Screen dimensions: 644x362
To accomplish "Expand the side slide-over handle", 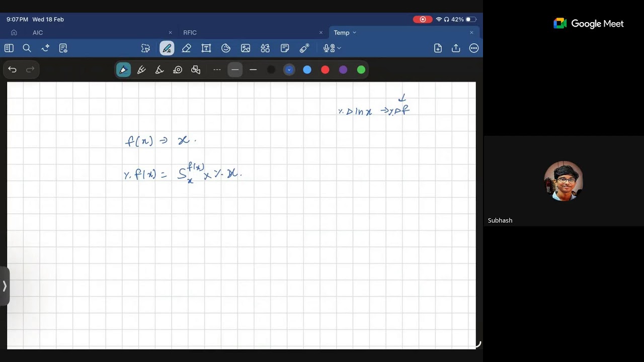I will click(x=5, y=286).
